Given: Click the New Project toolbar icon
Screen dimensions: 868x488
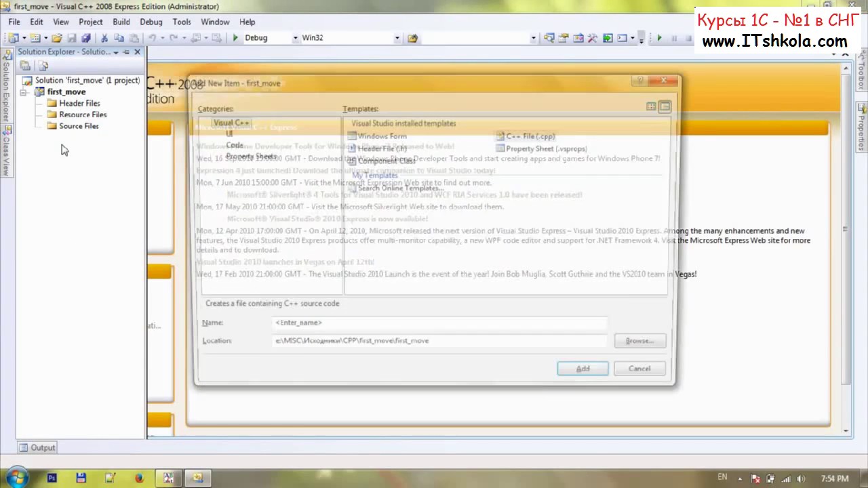Looking at the screenshot, I should coord(13,38).
